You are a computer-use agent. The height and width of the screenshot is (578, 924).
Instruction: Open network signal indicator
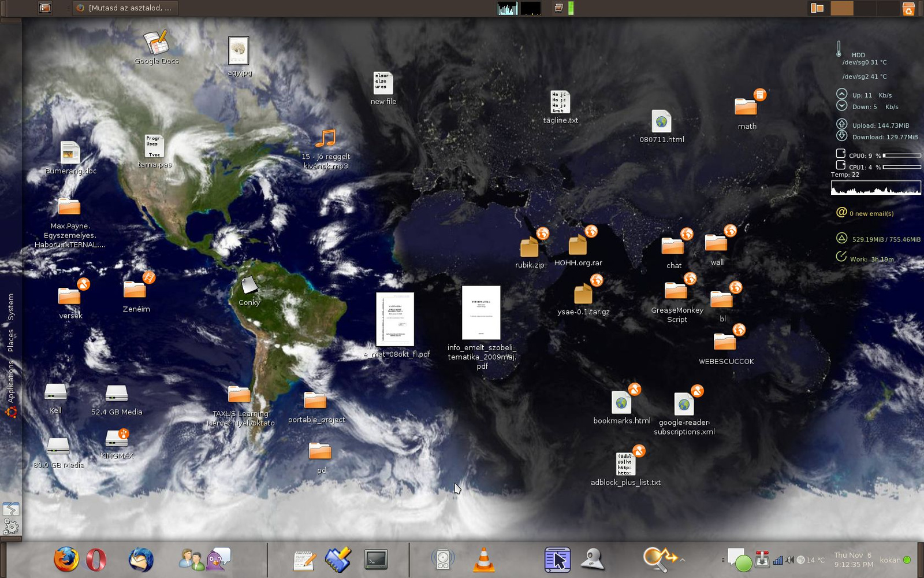[x=778, y=560]
